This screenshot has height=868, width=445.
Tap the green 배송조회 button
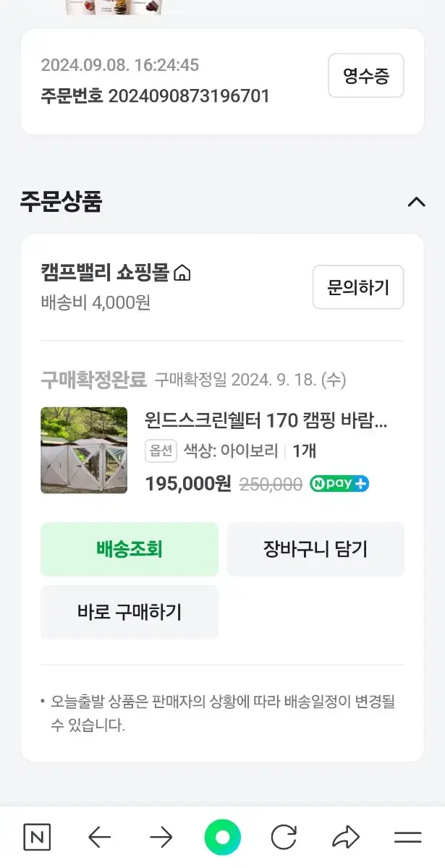[x=130, y=550]
